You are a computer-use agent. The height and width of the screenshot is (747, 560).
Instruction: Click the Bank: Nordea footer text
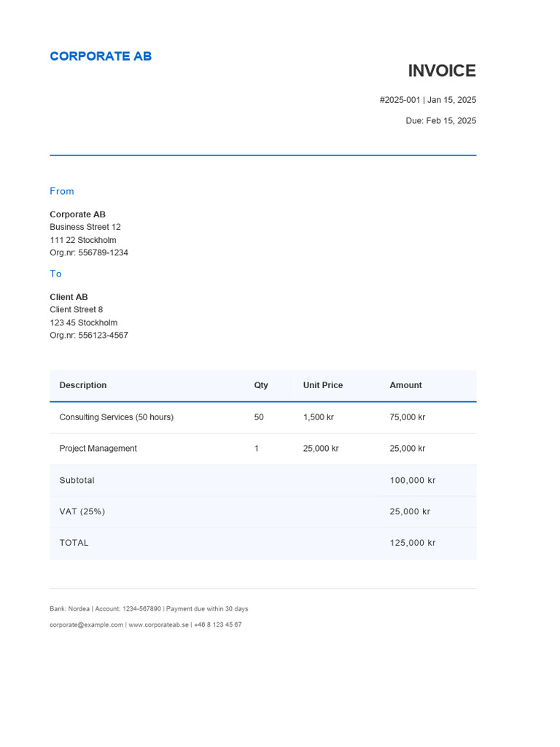click(x=69, y=609)
